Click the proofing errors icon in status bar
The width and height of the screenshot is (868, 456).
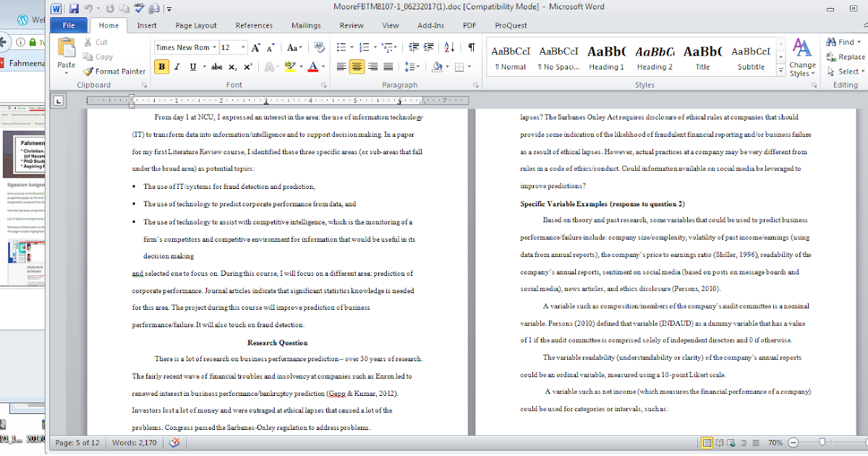pyautogui.click(x=174, y=442)
